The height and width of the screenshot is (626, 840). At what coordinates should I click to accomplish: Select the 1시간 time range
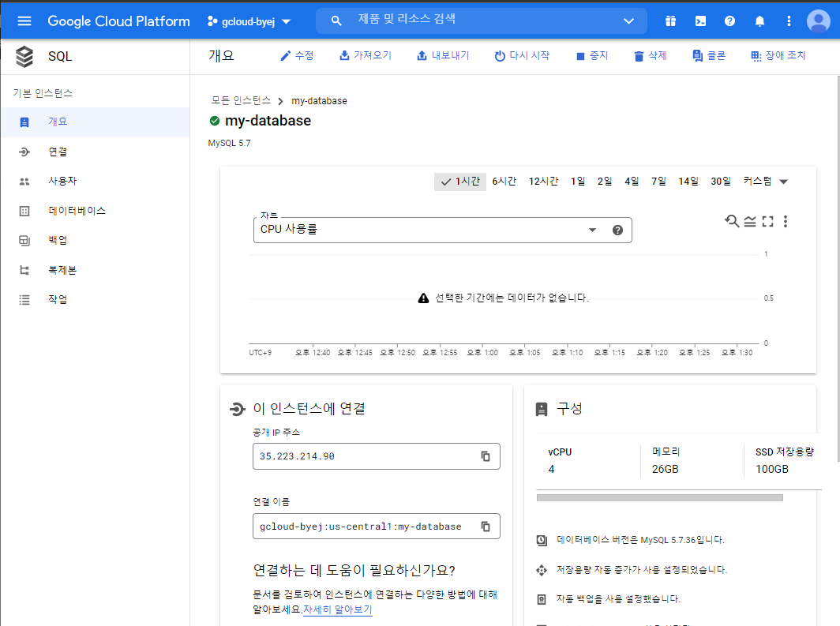pyautogui.click(x=460, y=182)
